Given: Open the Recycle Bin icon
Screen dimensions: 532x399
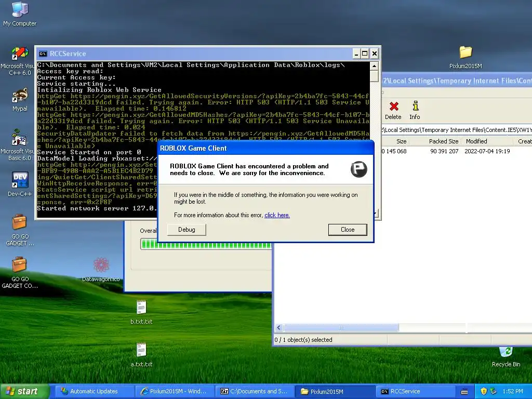Looking at the screenshot, I should [x=506, y=357].
